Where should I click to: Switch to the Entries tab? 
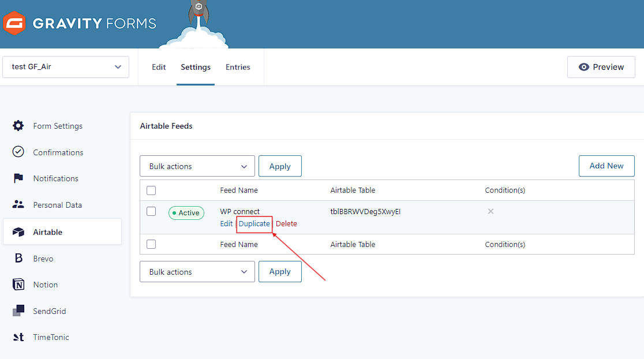pyautogui.click(x=238, y=67)
